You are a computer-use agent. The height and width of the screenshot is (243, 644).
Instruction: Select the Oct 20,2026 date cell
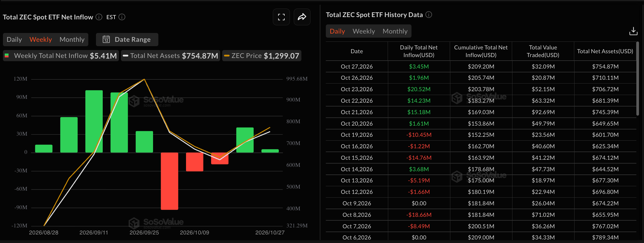click(x=357, y=124)
